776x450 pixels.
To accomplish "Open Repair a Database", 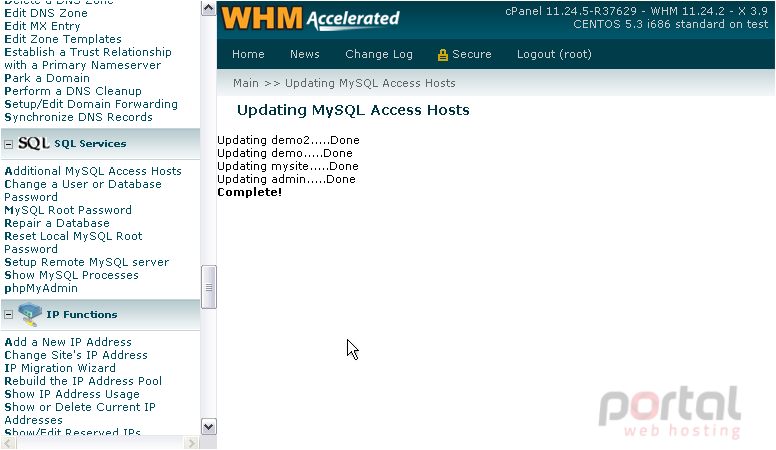I will click(x=57, y=223).
